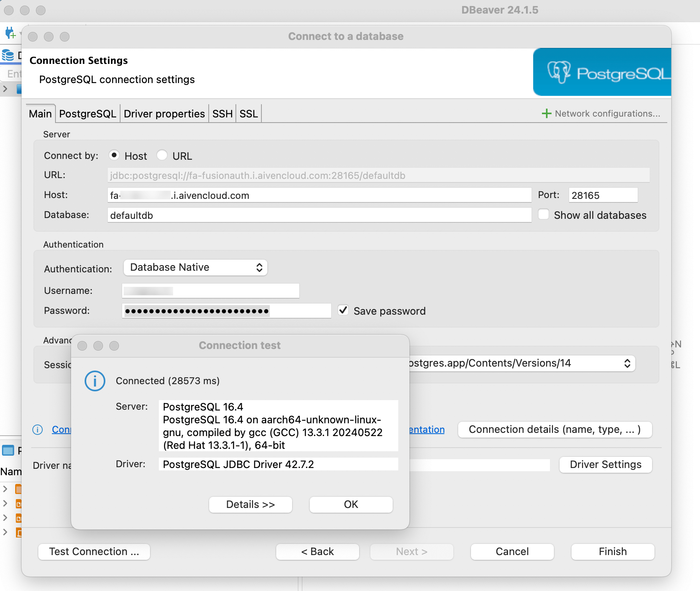Click the info icon in Connection test dialog
Image resolution: width=700 pixels, height=591 pixels.
(95, 381)
